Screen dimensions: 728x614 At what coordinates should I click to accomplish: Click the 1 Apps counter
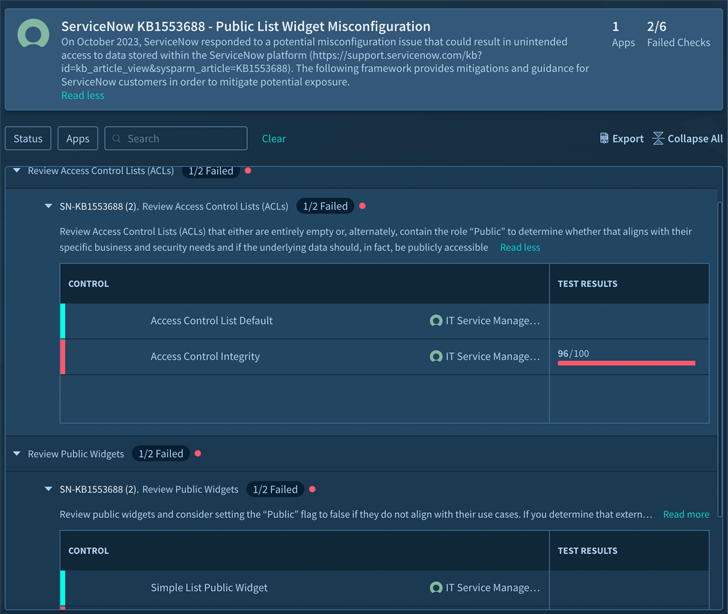(623, 34)
